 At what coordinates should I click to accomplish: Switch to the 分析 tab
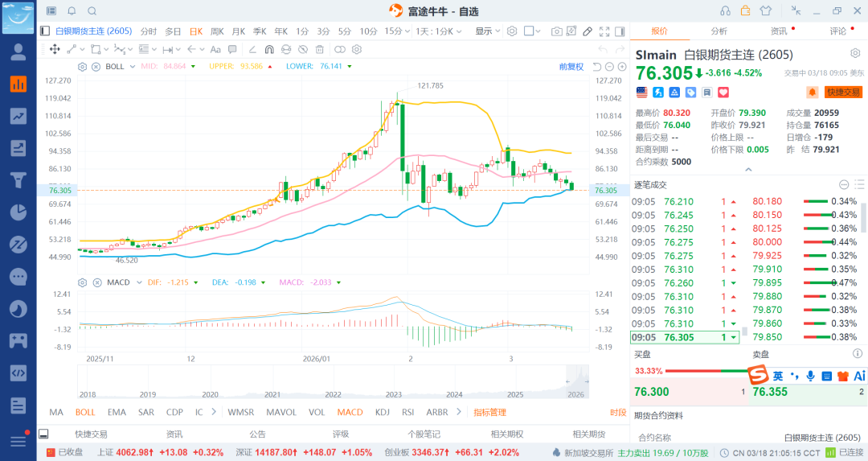(x=719, y=31)
